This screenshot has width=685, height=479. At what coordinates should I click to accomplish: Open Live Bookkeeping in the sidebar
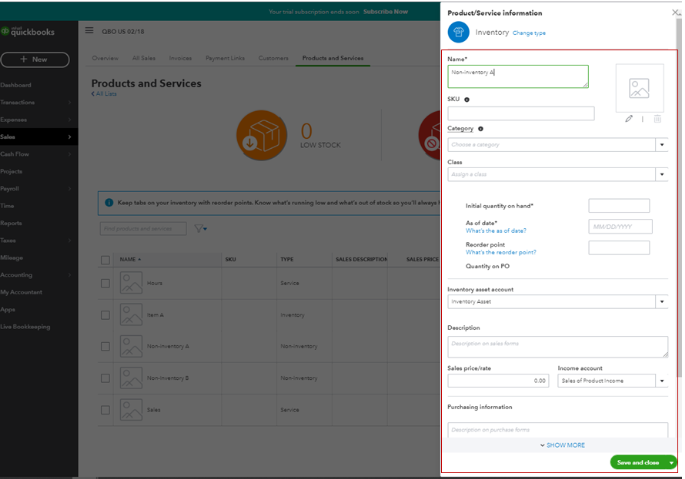click(x=25, y=327)
